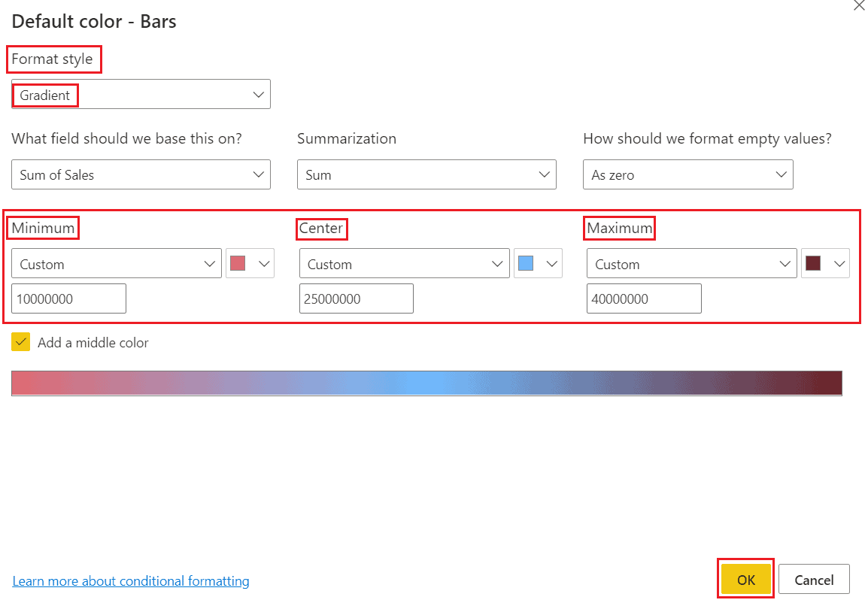The image size is (868, 609).
Task: Click OK to apply formatting
Action: tap(745, 579)
